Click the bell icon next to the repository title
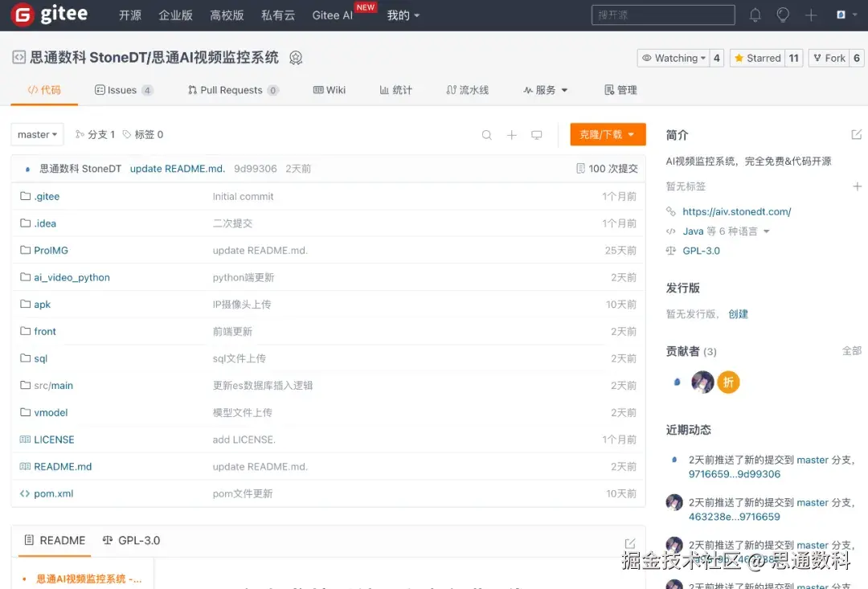Viewport: 868px width, 589px height. pyautogui.click(x=296, y=57)
